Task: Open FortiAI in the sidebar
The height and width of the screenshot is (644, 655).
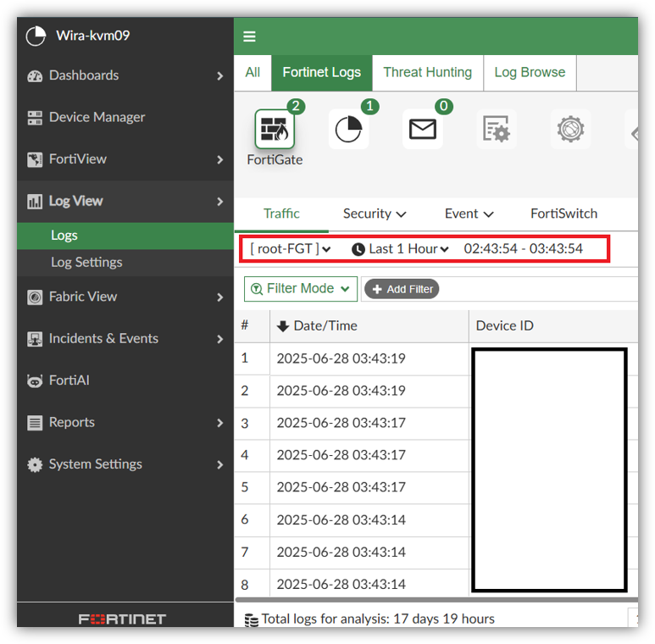Action: 125,380
